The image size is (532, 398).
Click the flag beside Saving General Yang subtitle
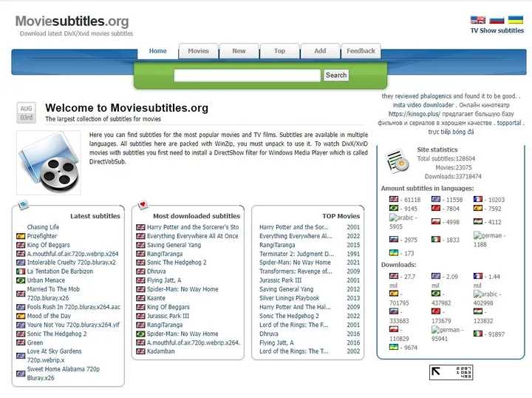pyautogui.click(x=140, y=245)
